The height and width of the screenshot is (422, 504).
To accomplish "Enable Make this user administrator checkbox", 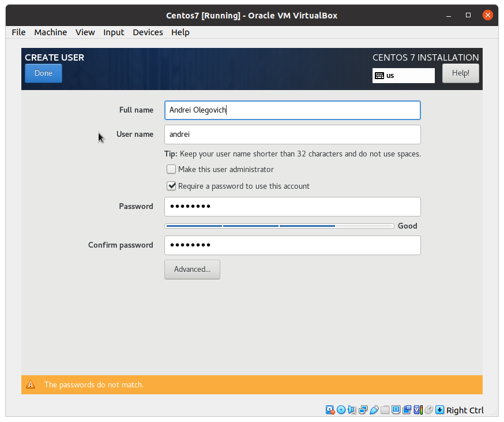I will 171,169.
